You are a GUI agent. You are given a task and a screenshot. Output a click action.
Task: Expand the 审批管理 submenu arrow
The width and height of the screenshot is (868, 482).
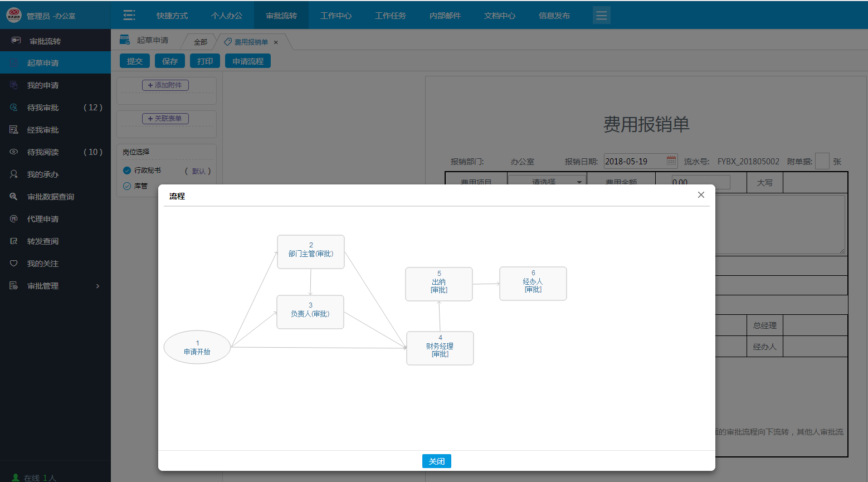98,286
